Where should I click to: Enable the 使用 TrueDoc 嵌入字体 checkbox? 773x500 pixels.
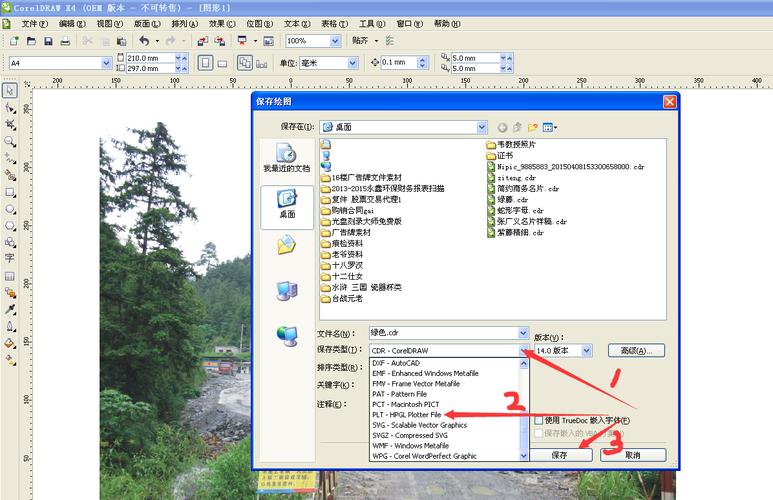(x=539, y=420)
